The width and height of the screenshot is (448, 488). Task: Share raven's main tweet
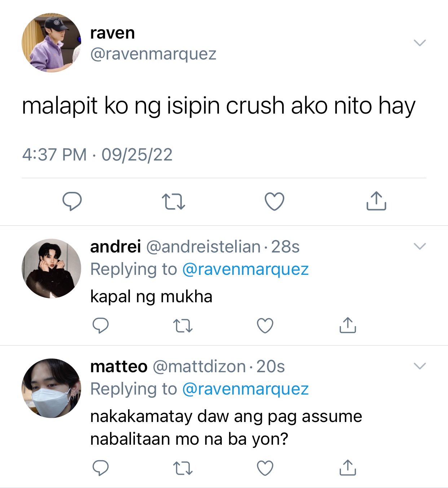point(376,201)
